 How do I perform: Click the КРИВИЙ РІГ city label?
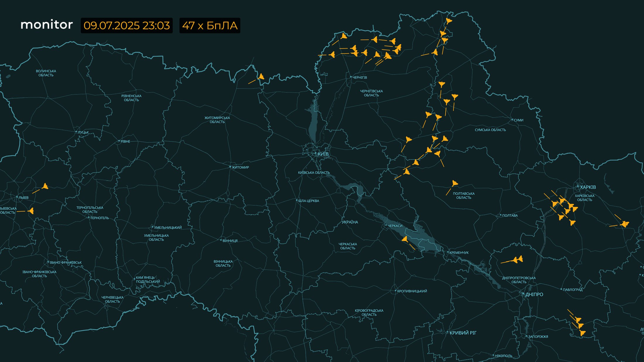tap(463, 333)
